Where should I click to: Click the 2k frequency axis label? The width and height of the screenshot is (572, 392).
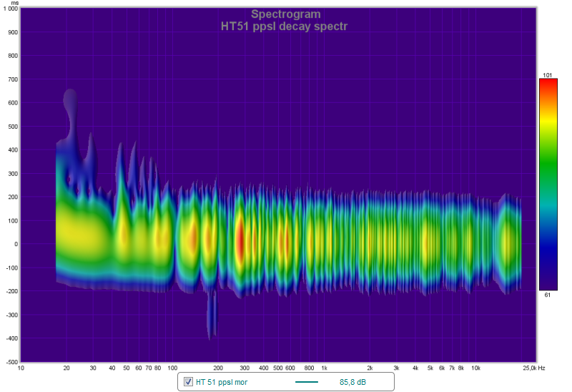click(370, 368)
